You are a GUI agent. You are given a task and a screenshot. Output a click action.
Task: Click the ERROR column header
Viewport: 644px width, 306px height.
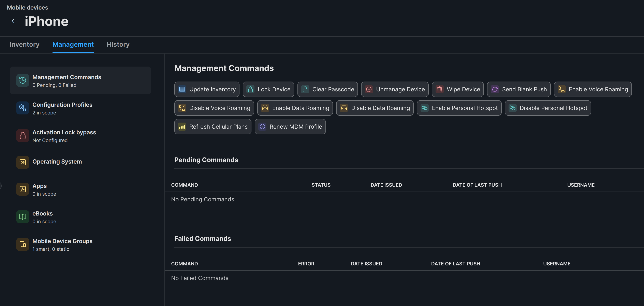coord(306,264)
